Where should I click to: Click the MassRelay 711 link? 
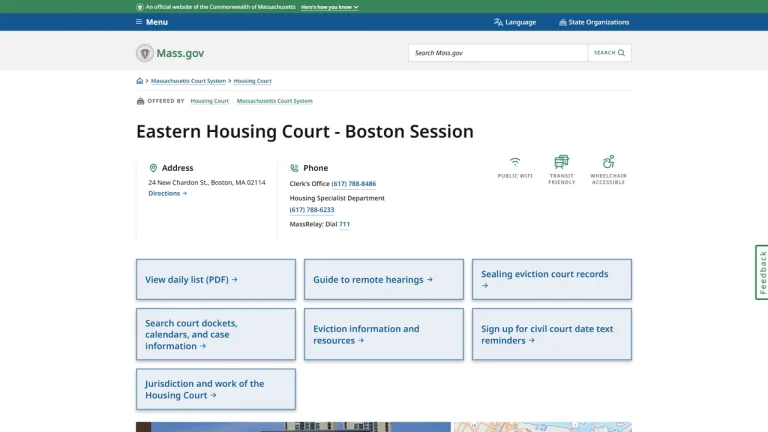point(344,224)
